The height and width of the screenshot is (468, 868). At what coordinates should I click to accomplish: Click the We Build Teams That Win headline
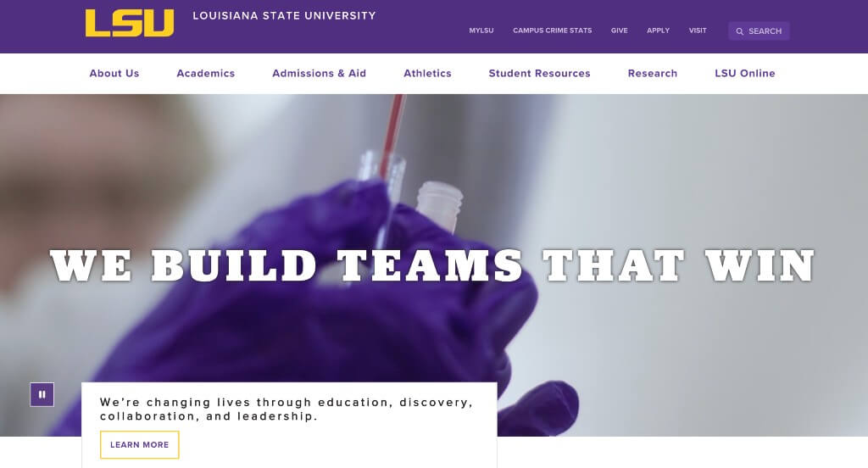click(x=432, y=266)
